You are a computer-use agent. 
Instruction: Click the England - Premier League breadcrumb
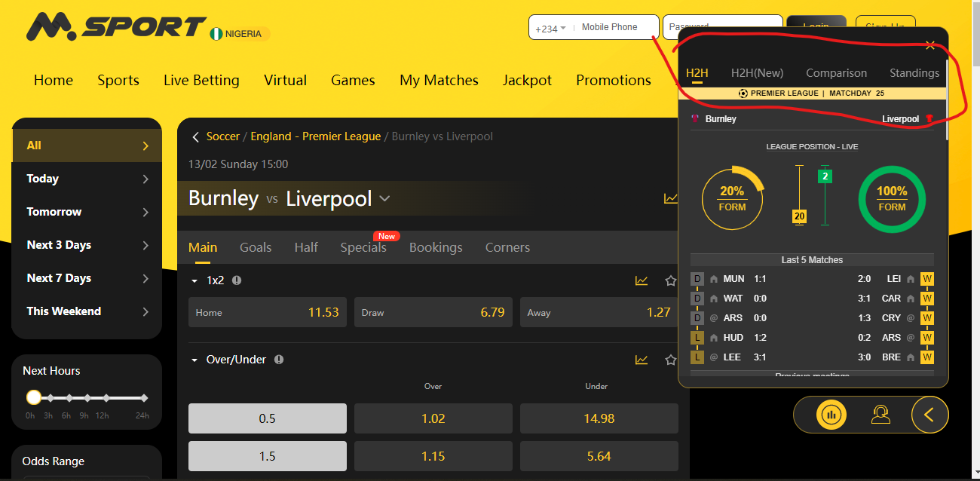point(316,136)
